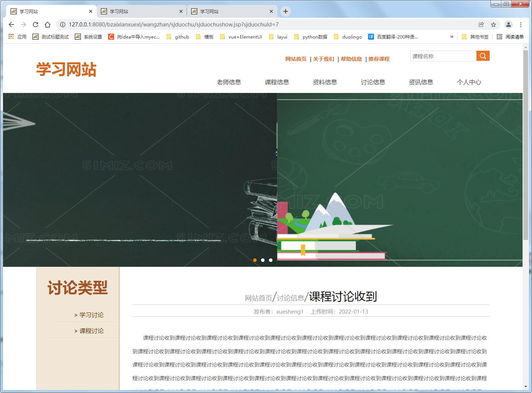
Task: Open the 个人中心 menu
Action: [x=469, y=82]
